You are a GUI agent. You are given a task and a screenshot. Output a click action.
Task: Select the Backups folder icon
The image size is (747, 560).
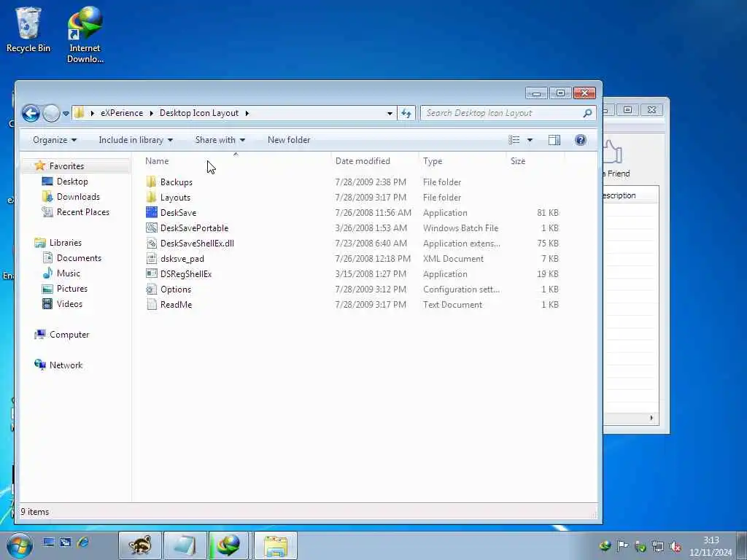coord(152,182)
